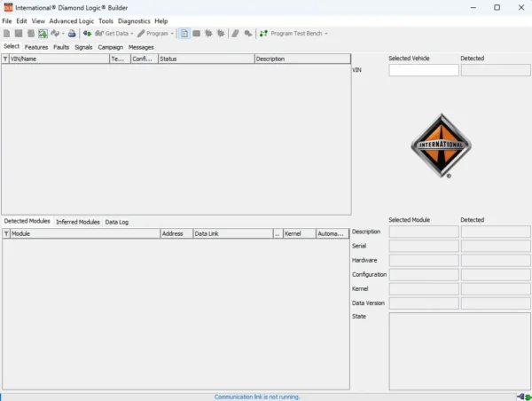532x401 pixels.
Task: Click the New document toolbar icon
Action: pyautogui.click(x=6, y=34)
